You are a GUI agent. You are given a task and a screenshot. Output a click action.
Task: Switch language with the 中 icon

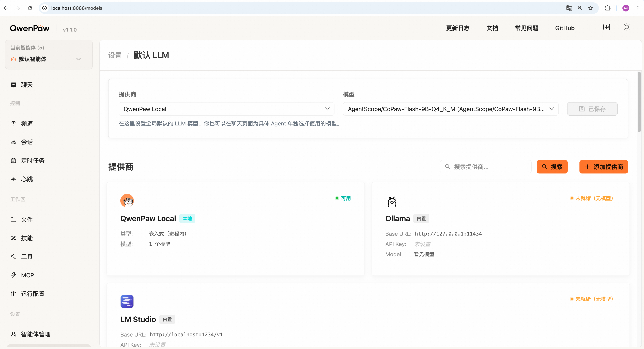(x=606, y=27)
